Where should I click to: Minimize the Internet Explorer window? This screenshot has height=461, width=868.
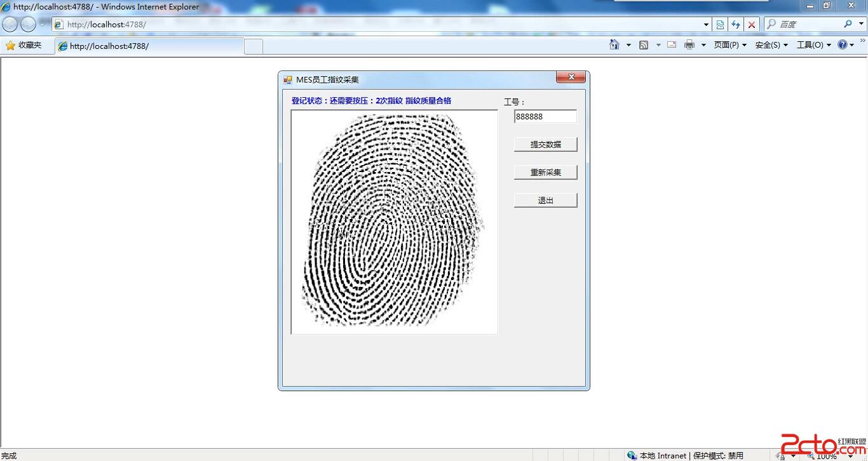[x=810, y=6]
